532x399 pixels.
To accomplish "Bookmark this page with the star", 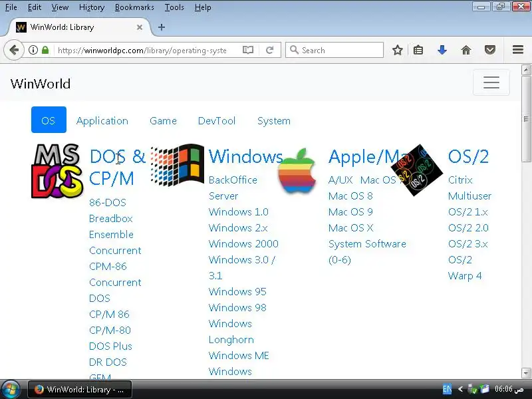I will click(397, 51).
